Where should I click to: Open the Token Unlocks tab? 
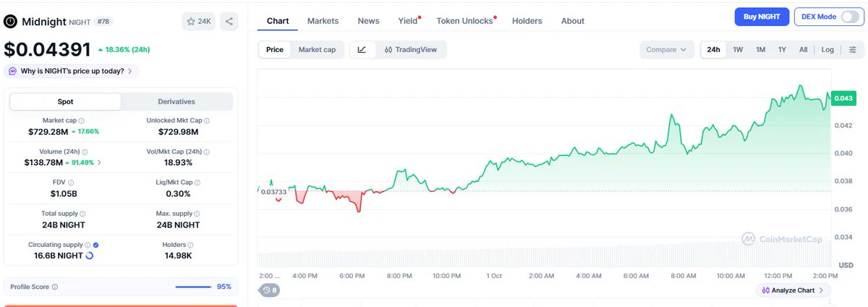pyautogui.click(x=464, y=21)
